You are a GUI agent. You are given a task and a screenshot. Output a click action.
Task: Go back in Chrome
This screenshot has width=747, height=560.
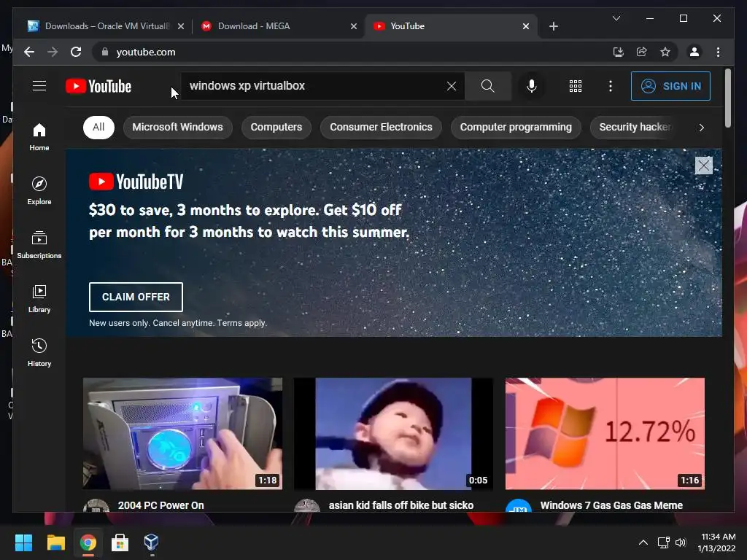click(x=29, y=52)
